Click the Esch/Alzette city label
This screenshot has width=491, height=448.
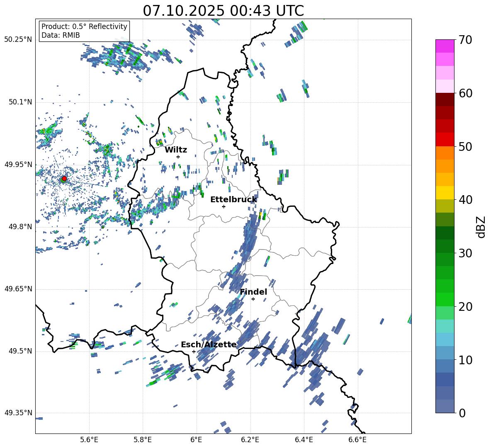[x=209, y=345]
